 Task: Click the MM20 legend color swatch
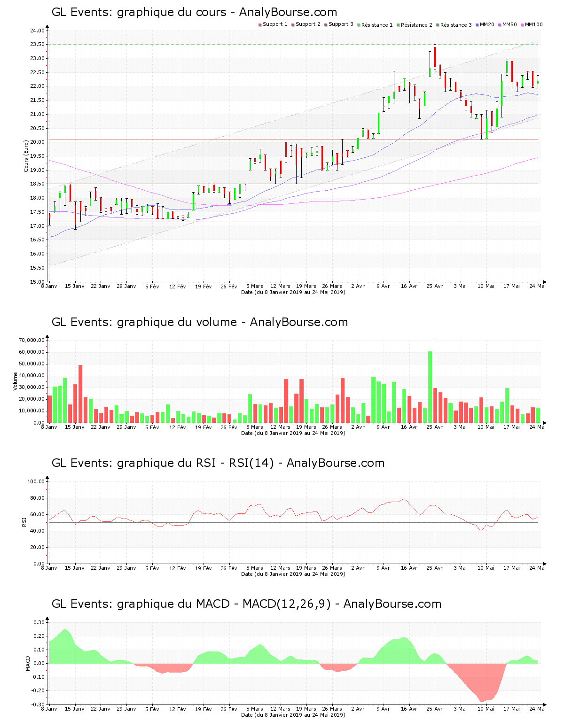pyautogui.click(x=477, y=24)
